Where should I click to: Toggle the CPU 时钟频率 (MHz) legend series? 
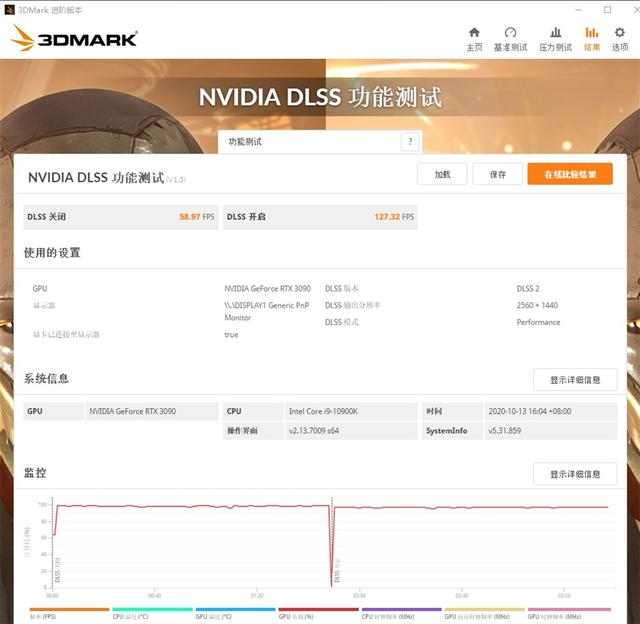coord(402,613)
